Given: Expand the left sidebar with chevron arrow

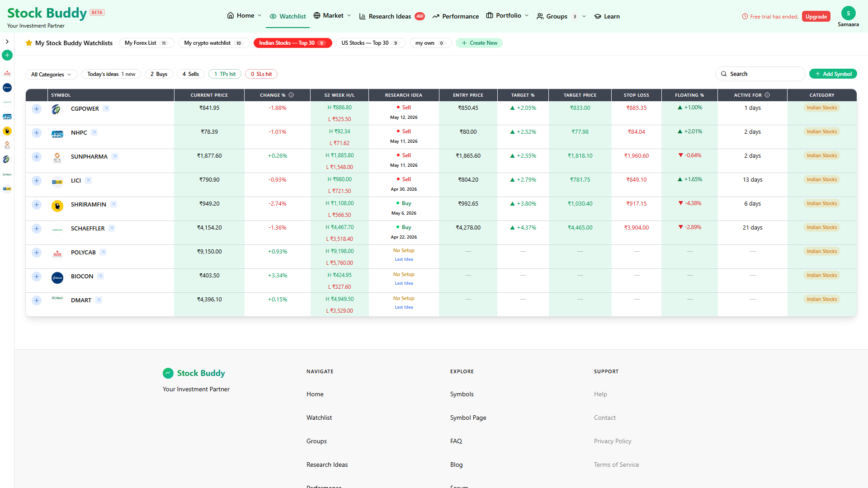Looking at the screenshot, I should (7, 42).
